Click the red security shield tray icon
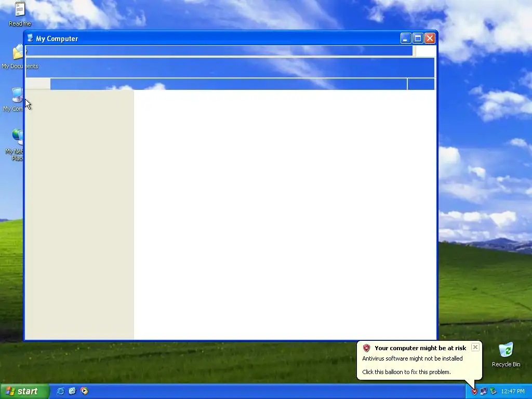This screenshot has height=399, width=532. pos(474,392)
